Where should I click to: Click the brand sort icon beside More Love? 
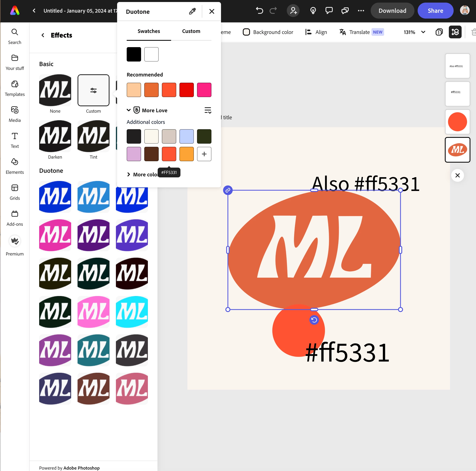(208, 110)
